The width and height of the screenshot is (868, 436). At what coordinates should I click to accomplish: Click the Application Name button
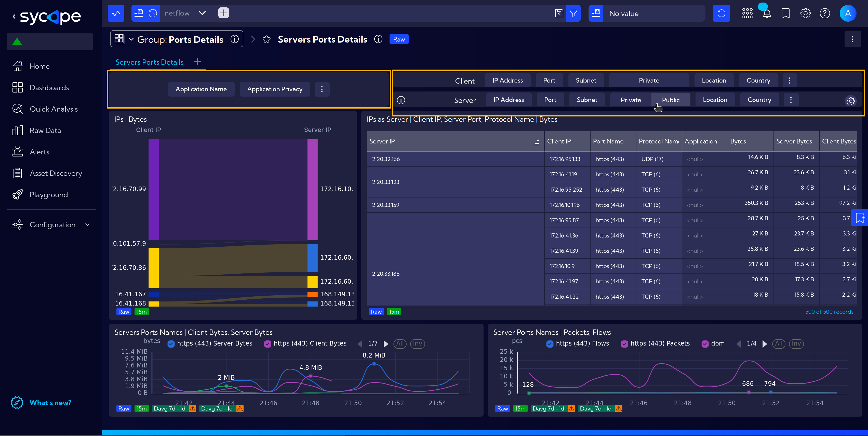pos(201,89)
